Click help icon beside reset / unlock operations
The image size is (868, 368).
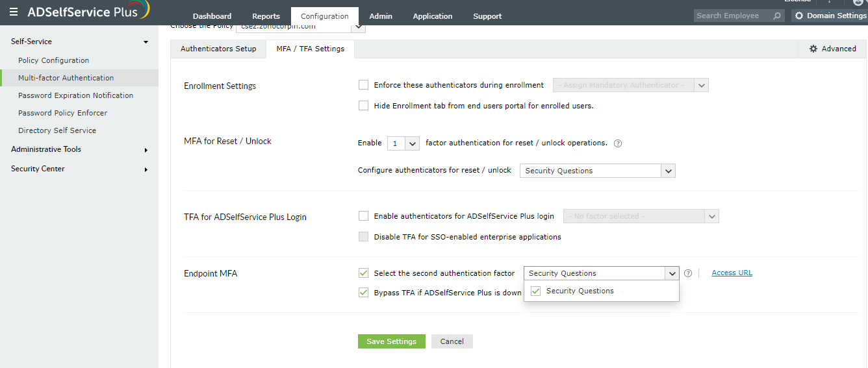click(x=618, y=143)
